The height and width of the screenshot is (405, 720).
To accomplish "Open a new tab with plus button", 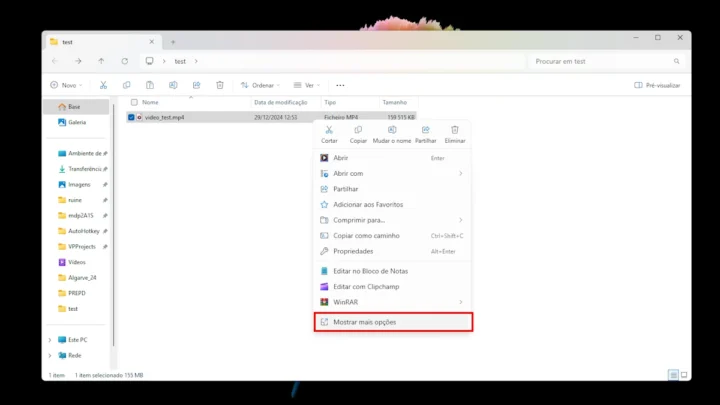I will click(x=173, y=42).
